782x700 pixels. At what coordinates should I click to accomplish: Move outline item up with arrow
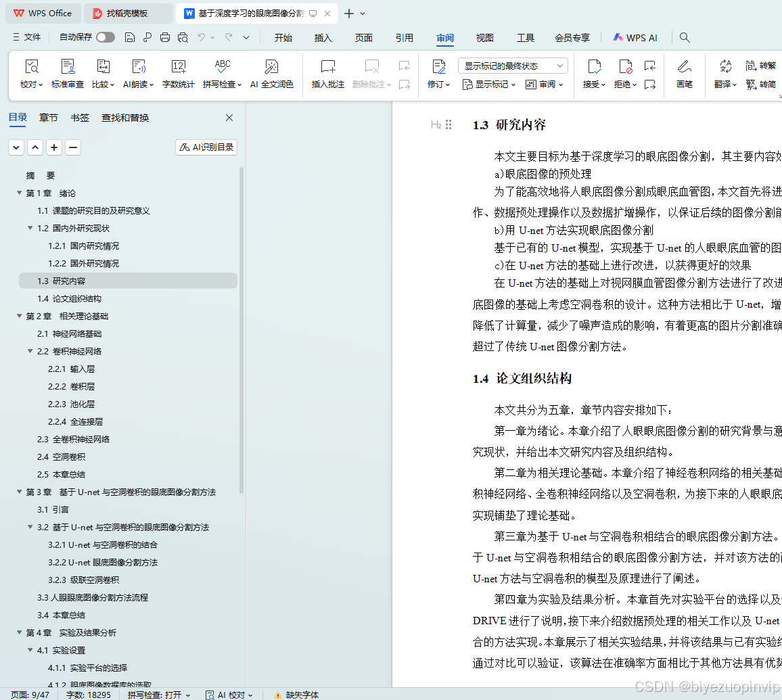[x=35, y=147]
